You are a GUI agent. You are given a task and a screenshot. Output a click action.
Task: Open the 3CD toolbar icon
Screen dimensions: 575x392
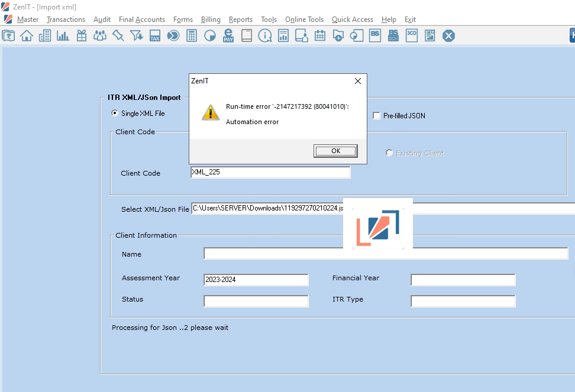412,35
